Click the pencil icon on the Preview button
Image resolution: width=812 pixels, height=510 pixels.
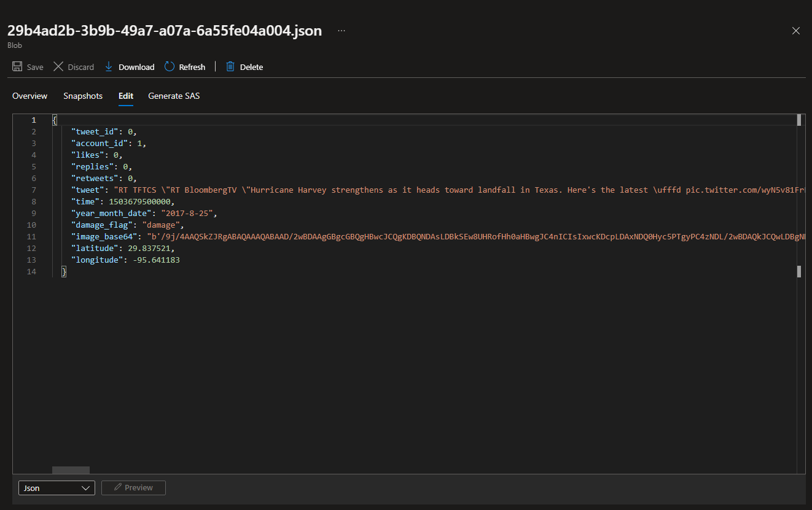coord(117,488)
